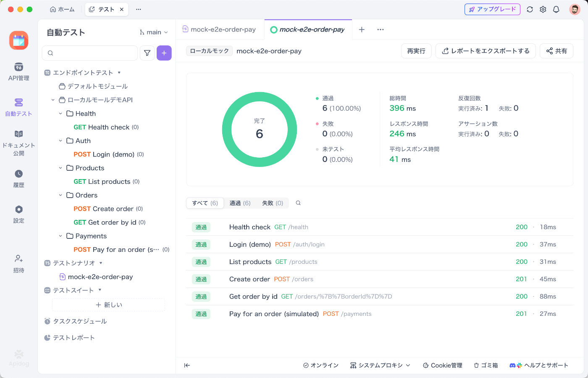
Task: Collapse the Health folder chevron
Action: coord(60,114)
